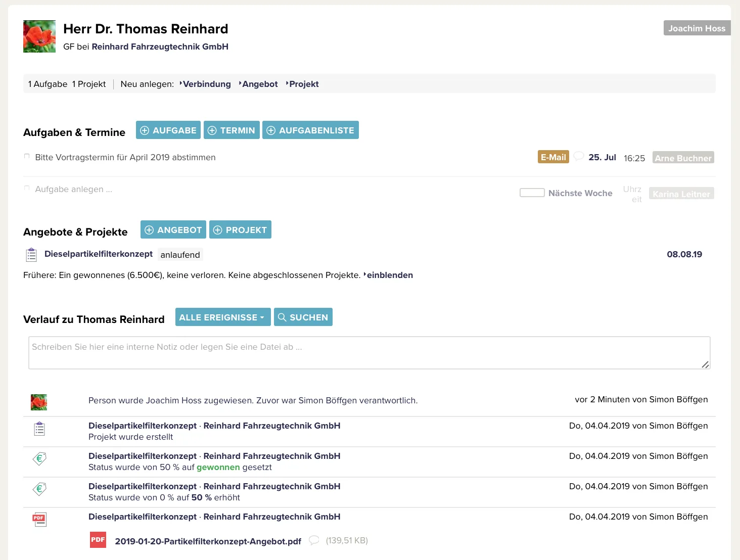
Task: Create a new Projekt via the Neu anlegen bar
Action: coord(303,84)
